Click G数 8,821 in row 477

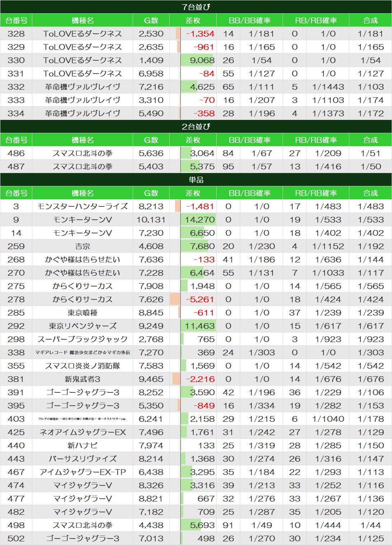tap(151, 499)
